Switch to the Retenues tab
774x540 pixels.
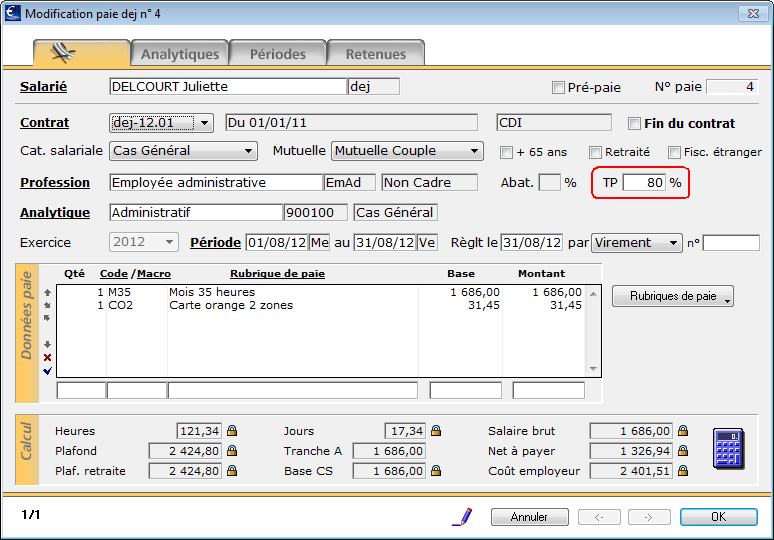pos(376,53)
